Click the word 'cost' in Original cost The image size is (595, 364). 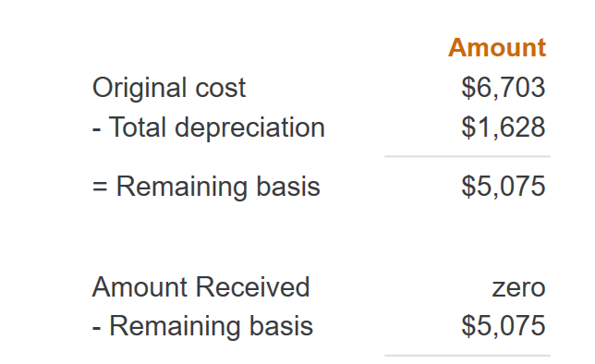[x=220, y=89]
